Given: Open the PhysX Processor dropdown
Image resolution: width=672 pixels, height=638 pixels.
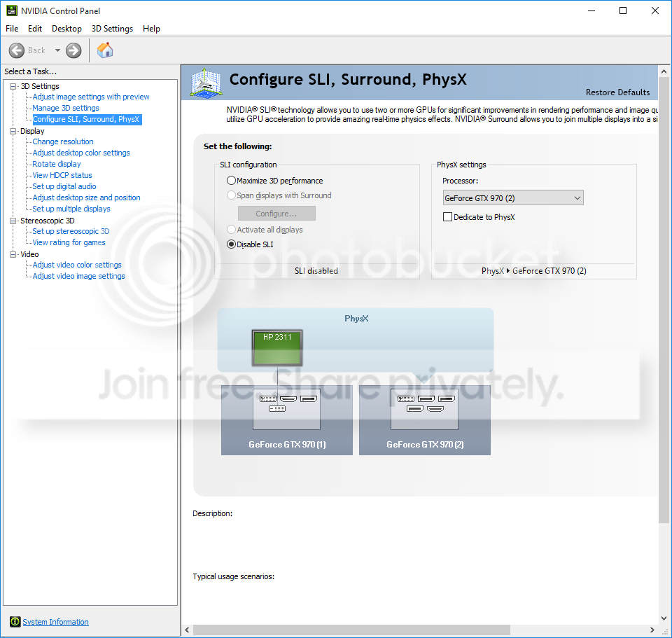Looking at the screenshot, I should [x=513, y=198].
